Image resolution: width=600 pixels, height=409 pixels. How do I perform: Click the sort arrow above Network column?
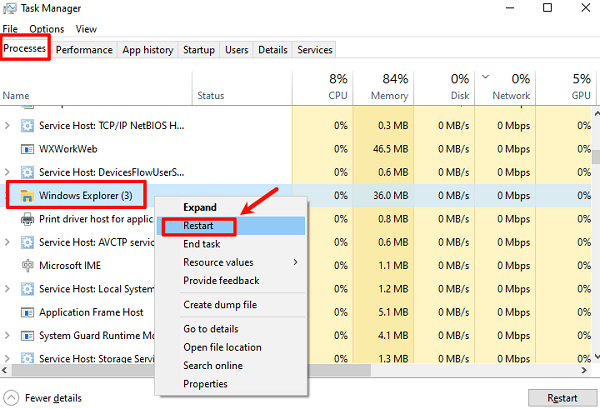pos(485,77)
